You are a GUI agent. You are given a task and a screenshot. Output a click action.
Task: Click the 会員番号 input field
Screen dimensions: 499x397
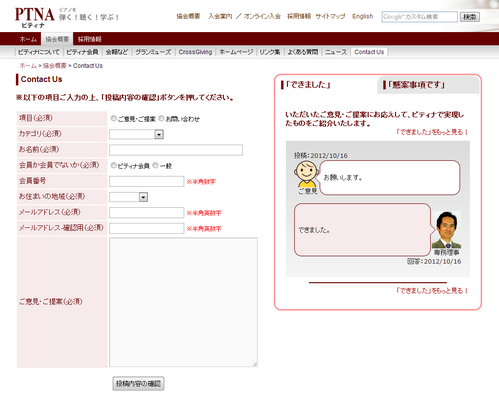click(x=147, y=181)
